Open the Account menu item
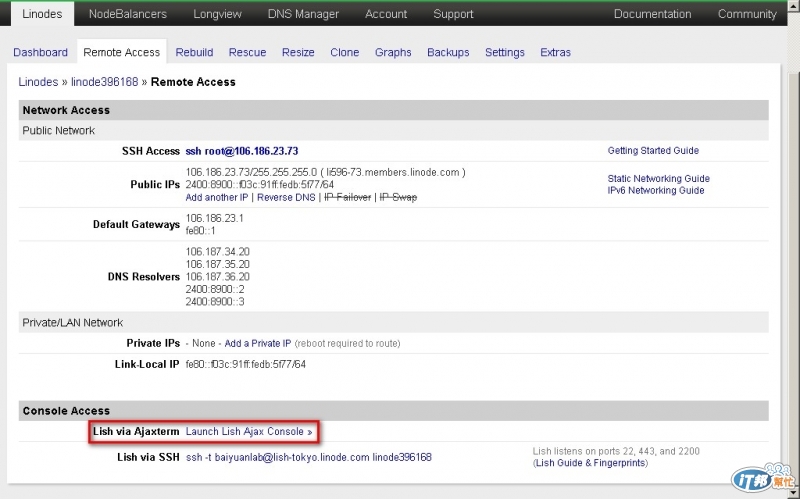The width and height of the screenshot is (800, 499). click(386, 14)
